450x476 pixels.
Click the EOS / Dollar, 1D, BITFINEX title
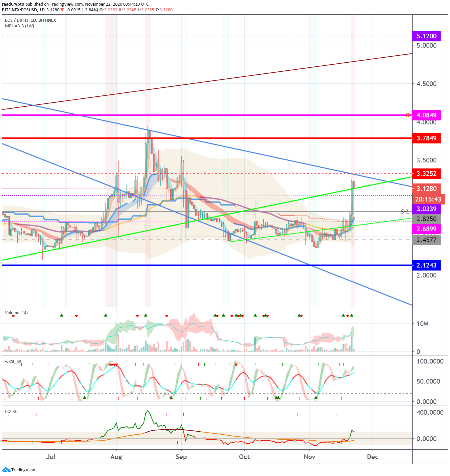tap(30, 20)
